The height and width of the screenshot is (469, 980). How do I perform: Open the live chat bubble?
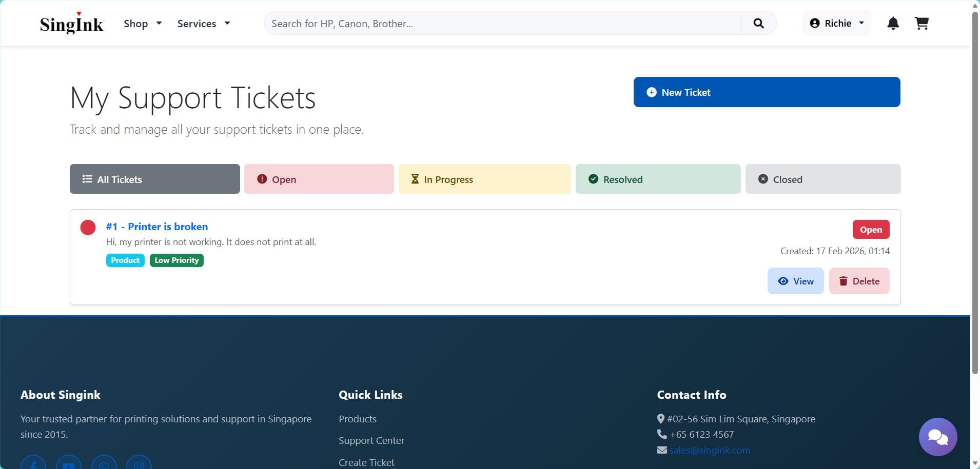coord(938,437)
